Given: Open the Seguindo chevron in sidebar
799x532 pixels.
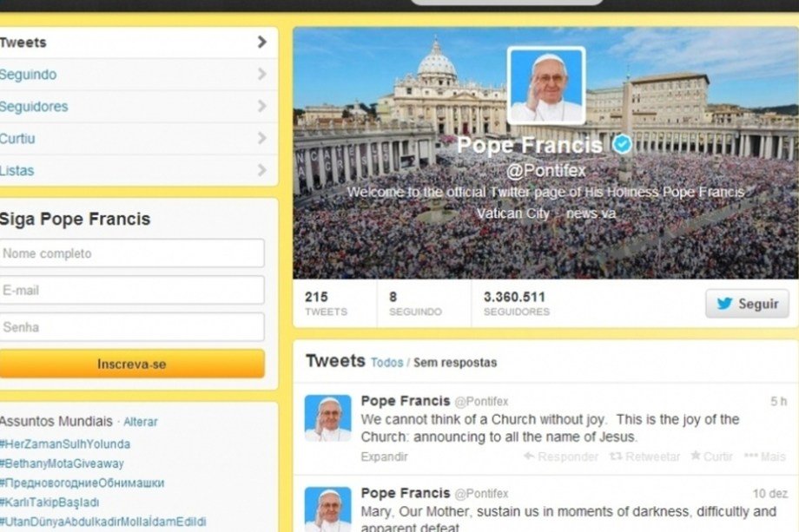Looking at the screenshot, I should click(x=262, y=75).
